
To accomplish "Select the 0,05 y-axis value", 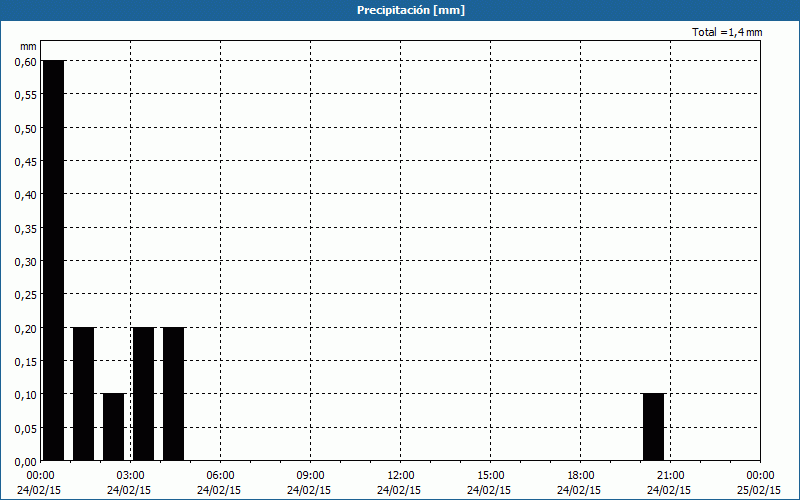I will [x=26, y=429].
